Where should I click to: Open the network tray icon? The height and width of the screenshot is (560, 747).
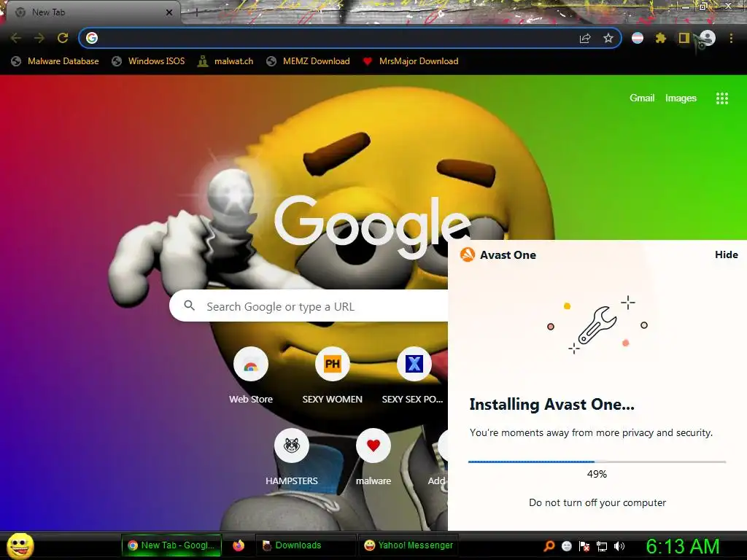tap(602, 546)
